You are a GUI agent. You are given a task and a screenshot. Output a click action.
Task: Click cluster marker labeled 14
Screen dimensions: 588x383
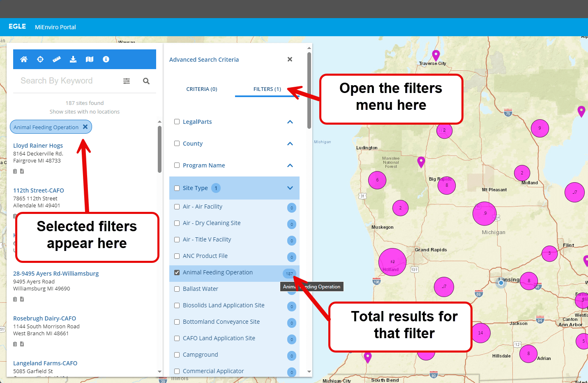[480, 333]
